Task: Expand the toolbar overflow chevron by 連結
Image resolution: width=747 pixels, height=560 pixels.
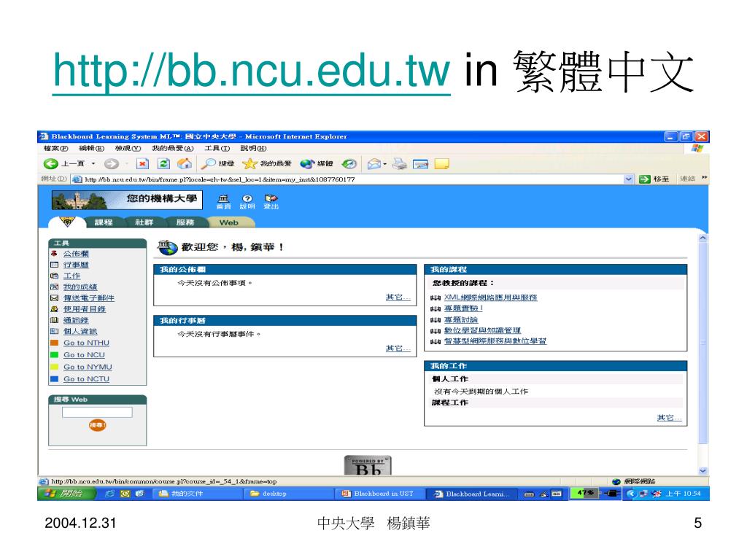Action: [x=704, y=178]
